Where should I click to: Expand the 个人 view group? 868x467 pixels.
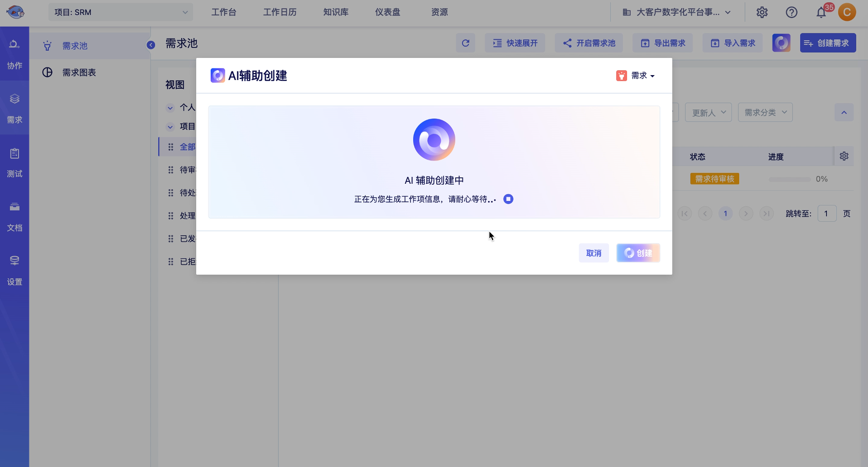coord(170,108)
